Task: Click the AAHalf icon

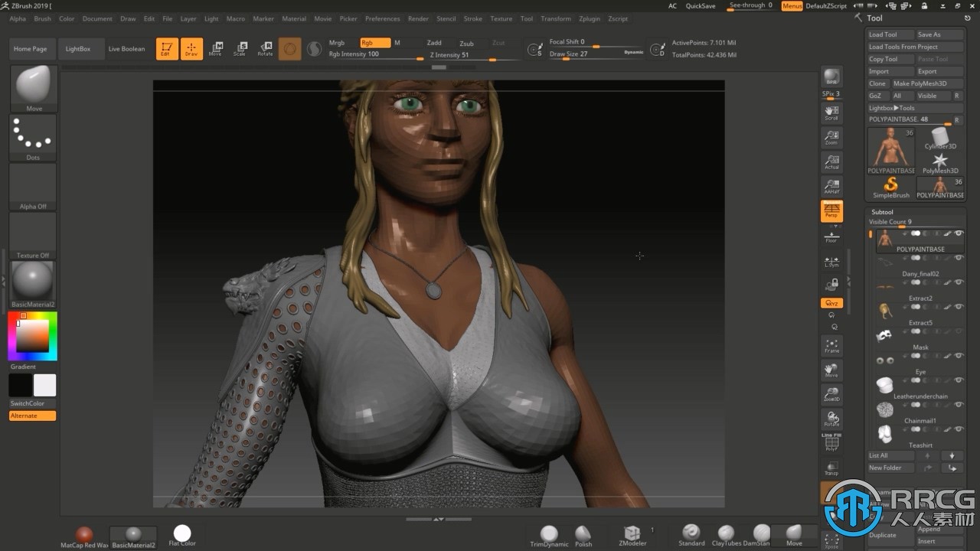Action: click(x=831, y=187)
